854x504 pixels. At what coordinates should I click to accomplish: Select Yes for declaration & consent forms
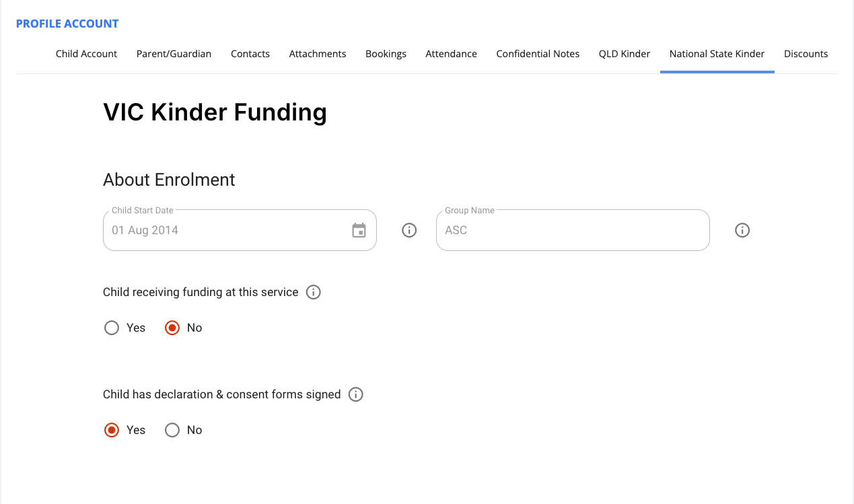point(112,430)
